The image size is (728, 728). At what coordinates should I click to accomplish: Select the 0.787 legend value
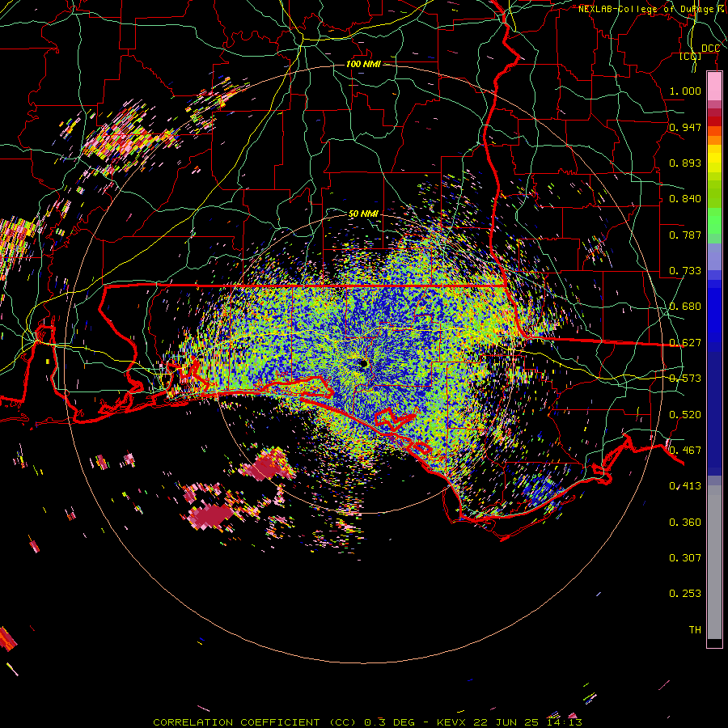pyautogui.click(x=685, y=235)
